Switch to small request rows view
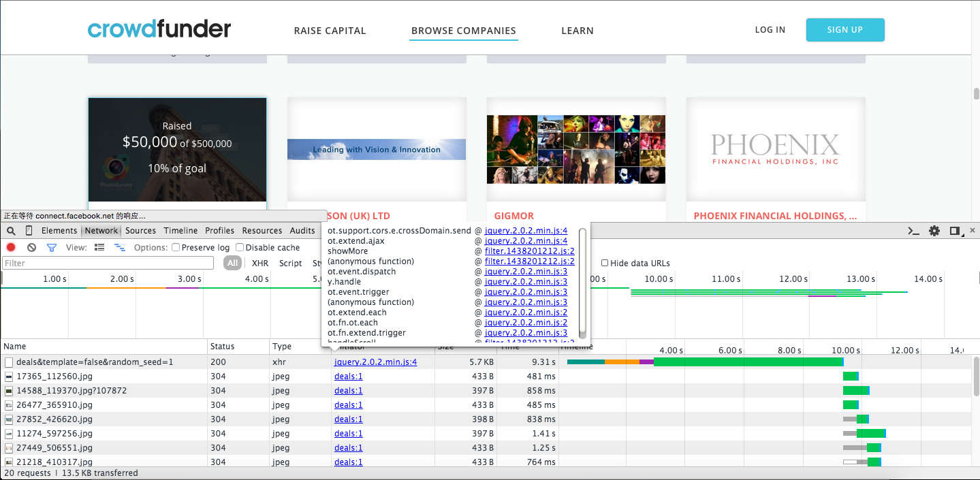Image resolution: width=980 pixels, height=480 pixels. [120, 247]
